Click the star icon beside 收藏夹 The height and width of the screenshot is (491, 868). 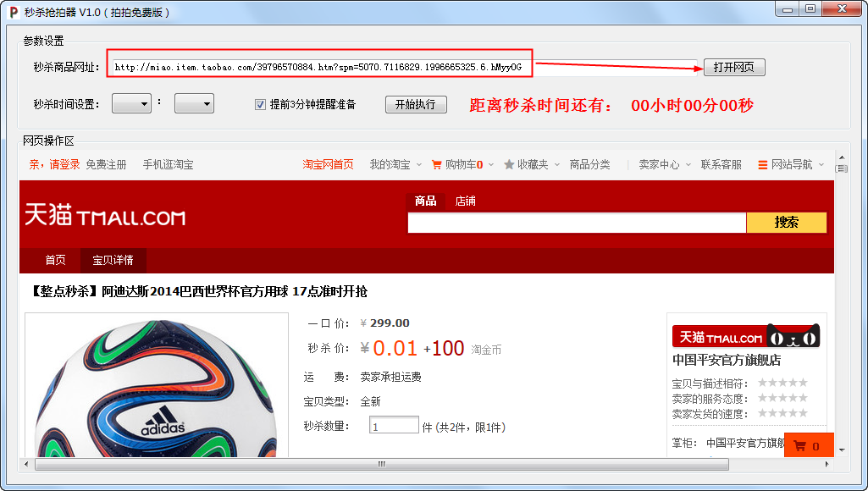pos(509,164)
